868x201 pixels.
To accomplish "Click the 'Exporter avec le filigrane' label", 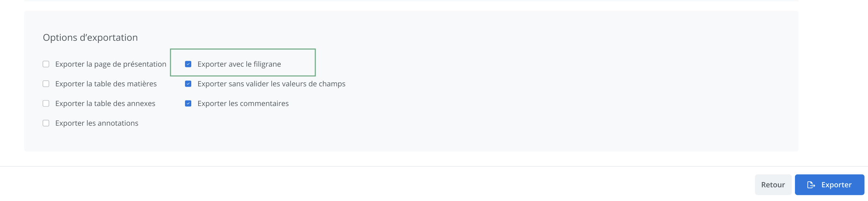I will [239, 64].
